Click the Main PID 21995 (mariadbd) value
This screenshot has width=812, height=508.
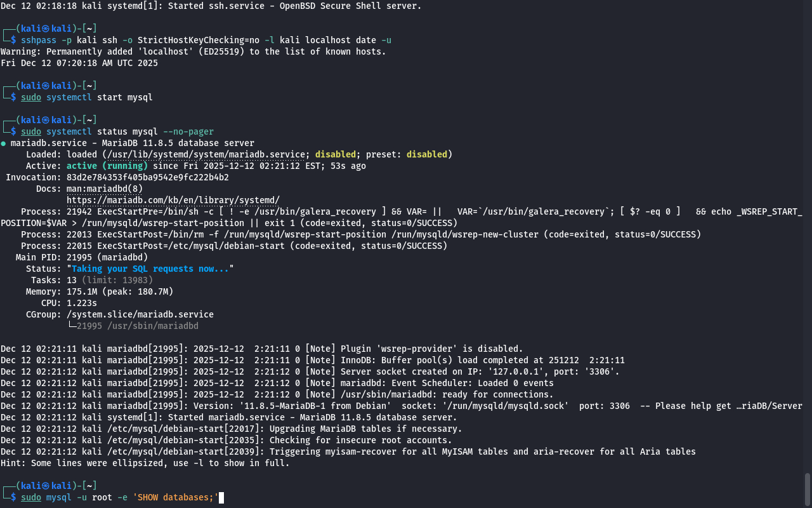click(107, 257)
